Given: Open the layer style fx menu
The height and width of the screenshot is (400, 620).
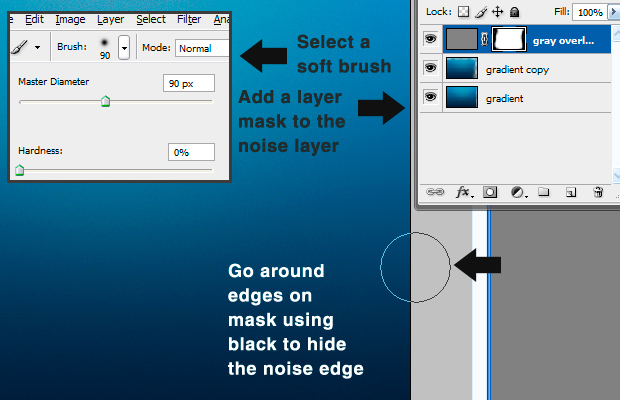Looking at the screenshot, I should coord(464,192).
